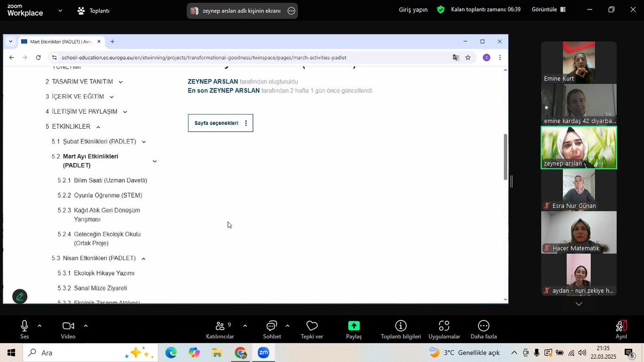
Task: Open the Toplantı dropdown arrow in Zoom header
Action: click(x=60, y=10)
